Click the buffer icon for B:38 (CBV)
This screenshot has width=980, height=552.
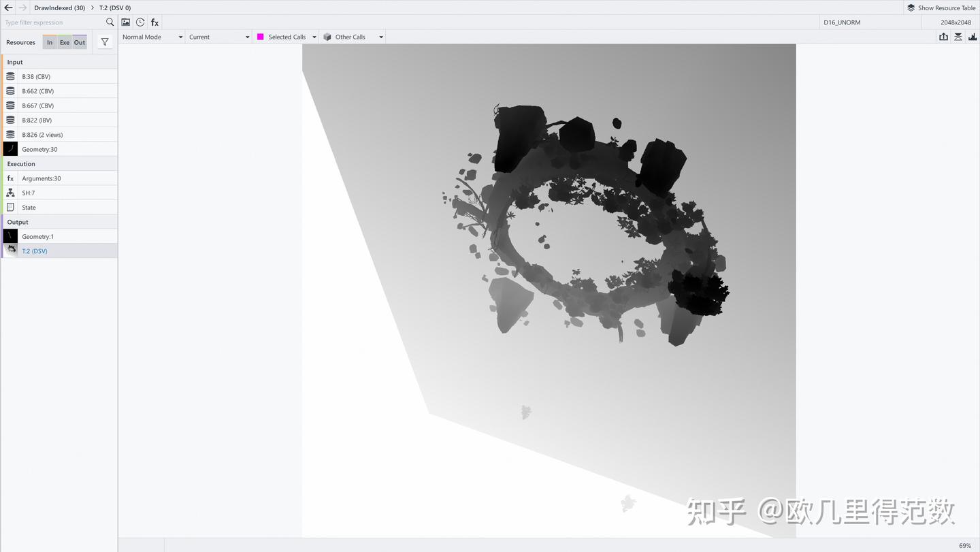point(10,76)
